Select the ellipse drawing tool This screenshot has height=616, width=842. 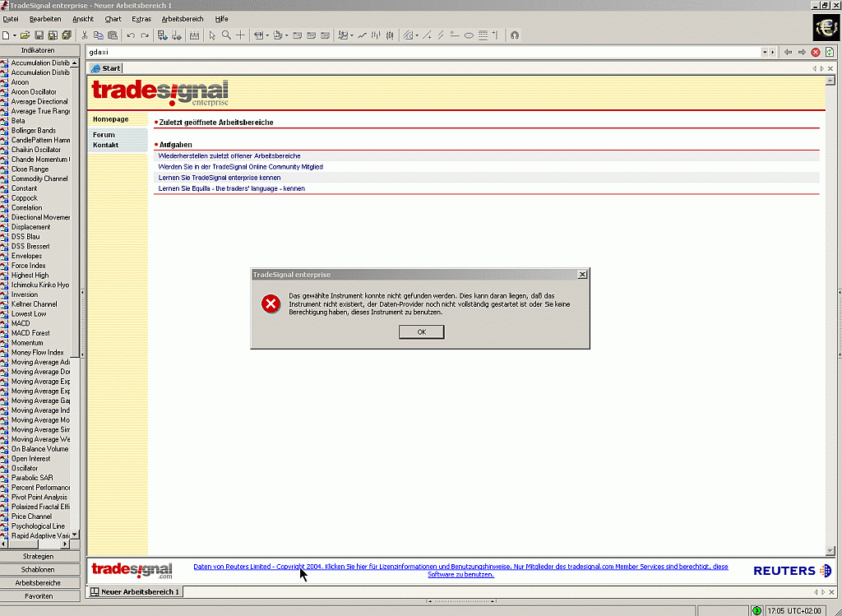click(469, 35)
